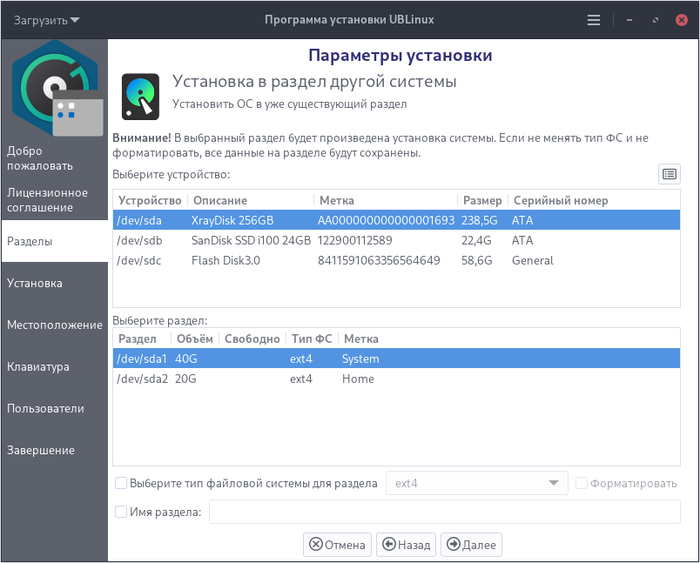Enable the Имя раздела checkbox
The image size is (700, 563).
click(121, 512)
